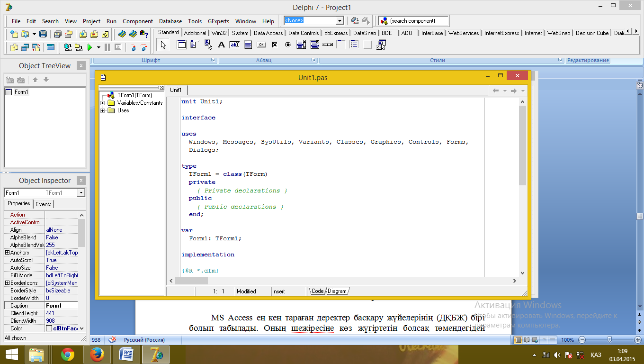Select the ActionList component icon

[380, 45]
